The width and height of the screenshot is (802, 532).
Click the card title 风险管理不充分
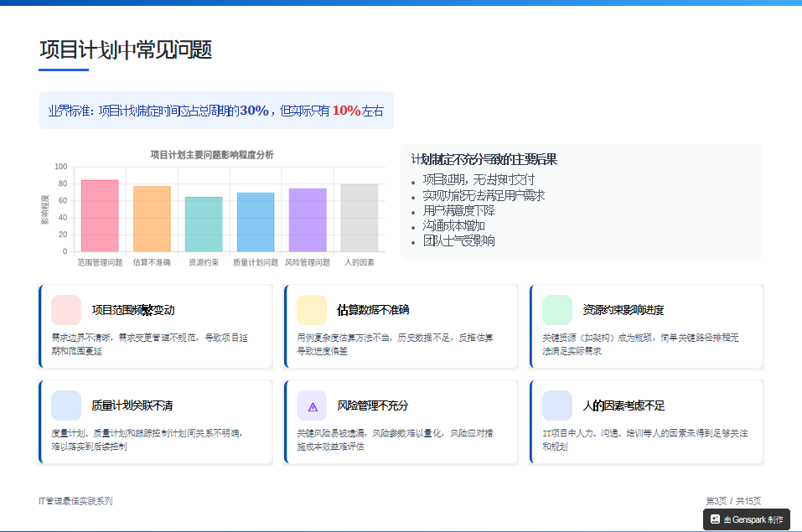[371, 405]
